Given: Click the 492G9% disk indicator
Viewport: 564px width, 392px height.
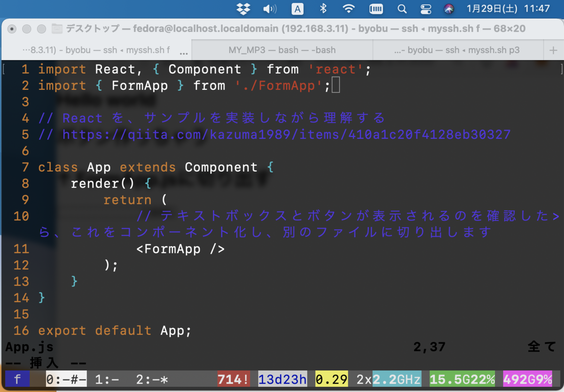Looking at the screenshot, I should click(527, 379).
